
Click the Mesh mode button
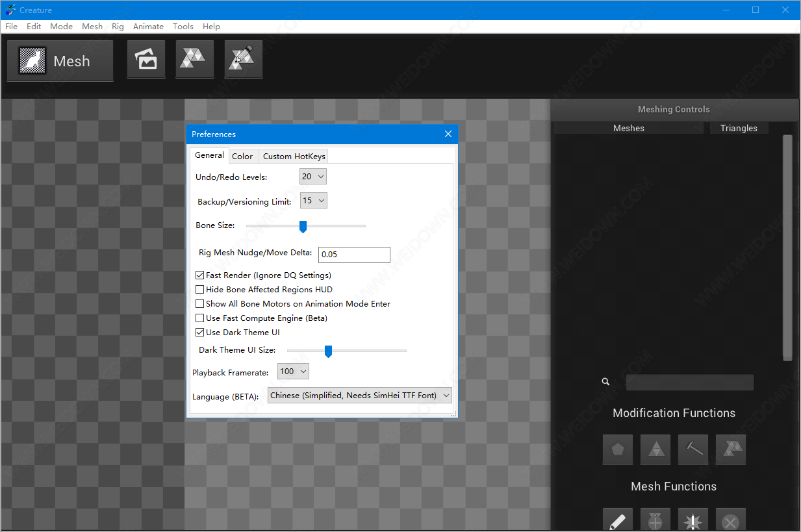[x=60, y=61]
